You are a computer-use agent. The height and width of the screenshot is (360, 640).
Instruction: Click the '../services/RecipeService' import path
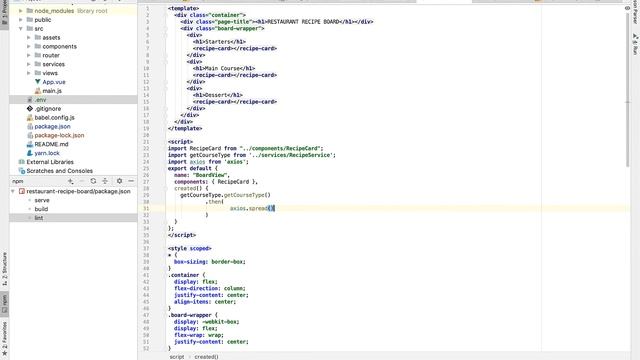(292, 155)
